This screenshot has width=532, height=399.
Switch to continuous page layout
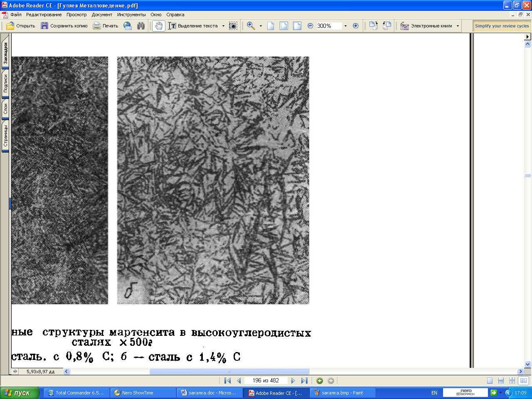click(501, 380)
